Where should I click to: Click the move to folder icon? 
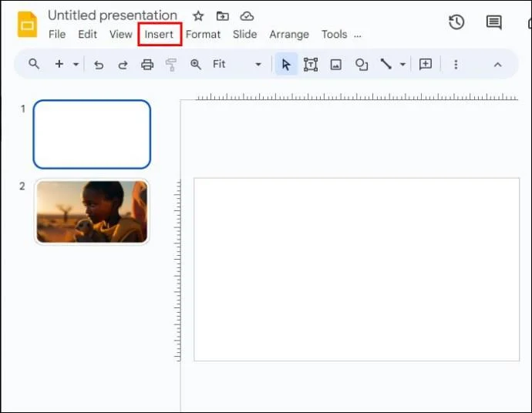pyautogui.click(x=223, y=16)
